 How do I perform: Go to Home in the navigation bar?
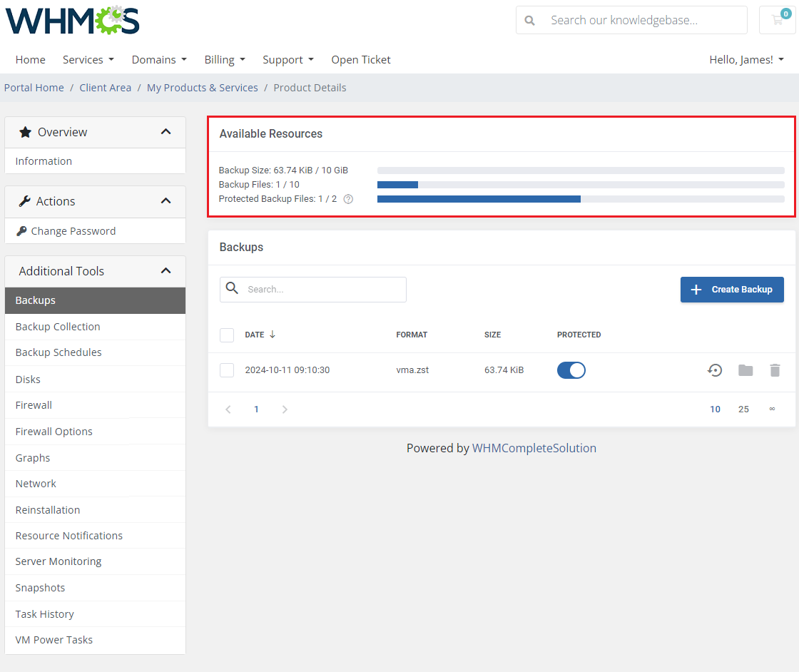point(31,60)
